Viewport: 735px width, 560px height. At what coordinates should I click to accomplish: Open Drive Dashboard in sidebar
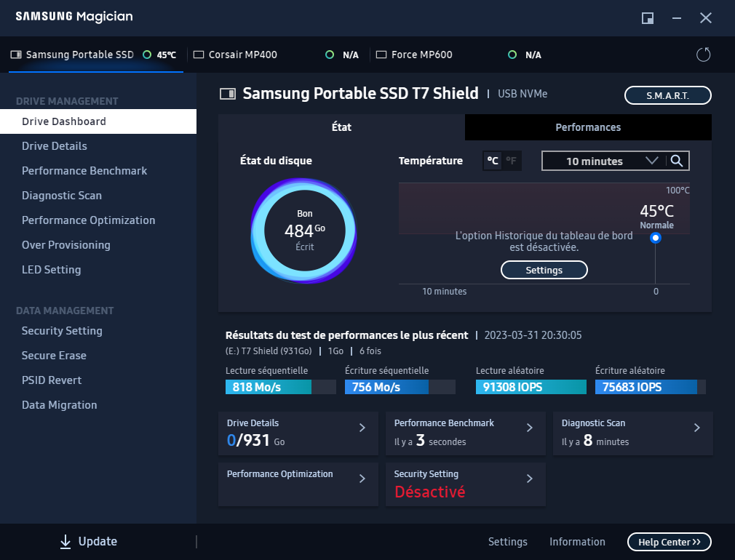(98, 121)
